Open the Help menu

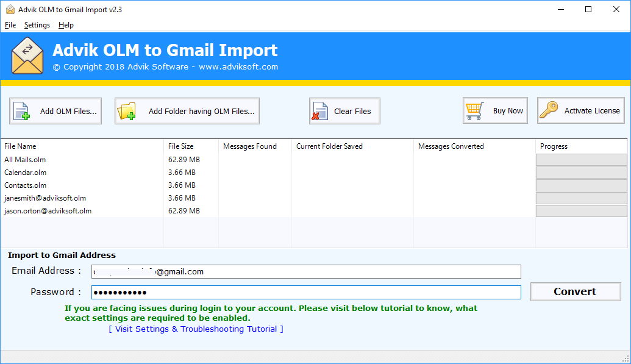point(65,25)
